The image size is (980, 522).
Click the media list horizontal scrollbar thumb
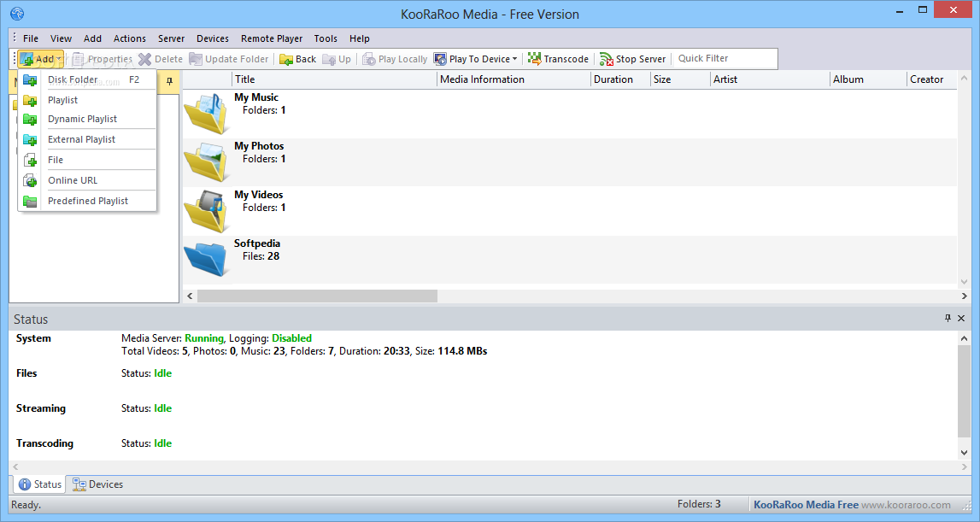pyautogui.click(x=318, y=296)
